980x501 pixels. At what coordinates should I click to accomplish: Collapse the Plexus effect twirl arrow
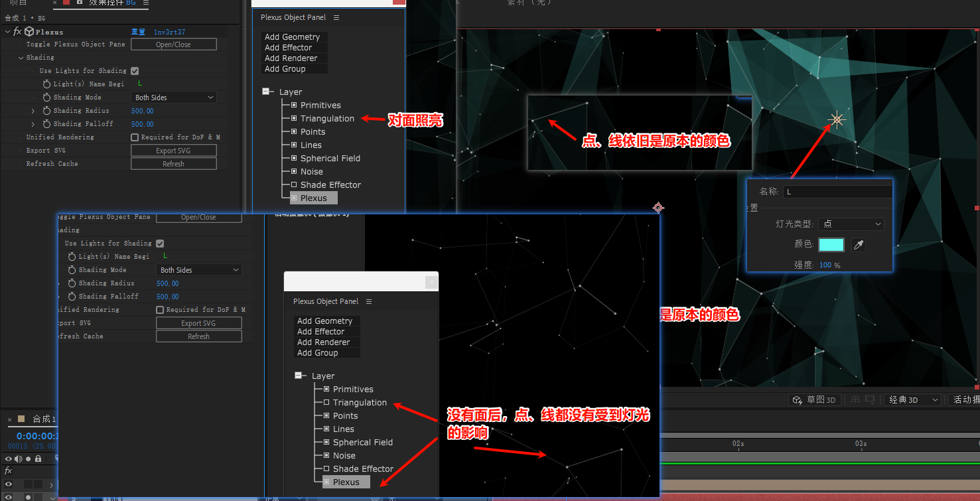coord(7,32)
